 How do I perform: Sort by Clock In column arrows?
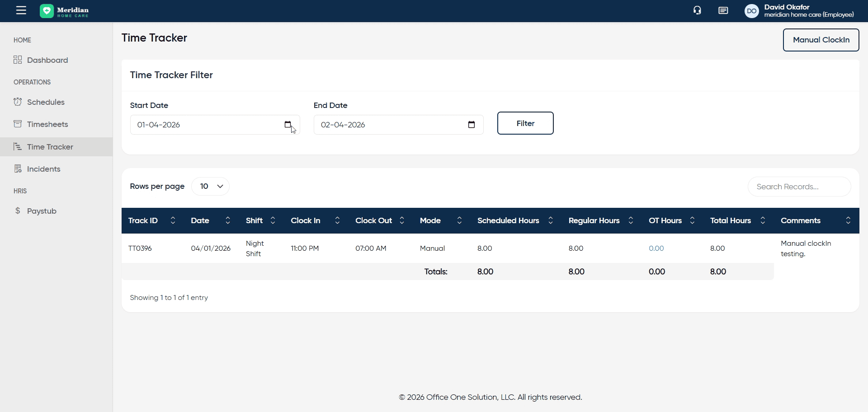coord(337,220)
